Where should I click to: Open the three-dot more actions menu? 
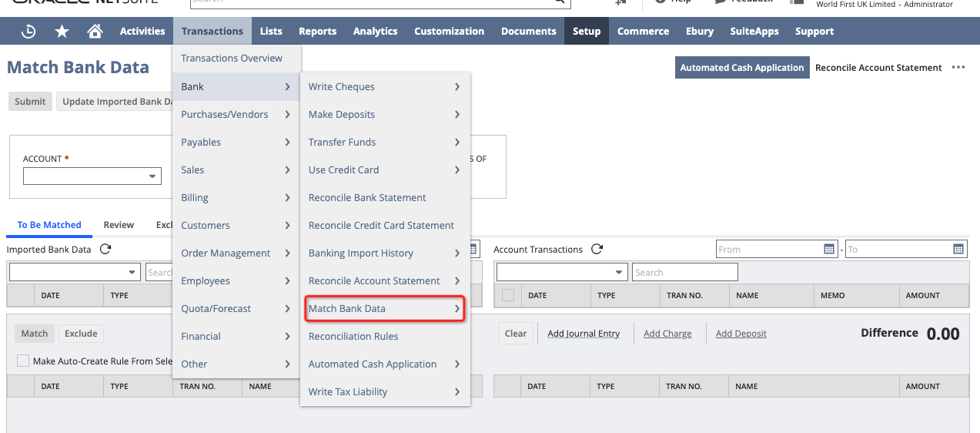tap(958, 68)
